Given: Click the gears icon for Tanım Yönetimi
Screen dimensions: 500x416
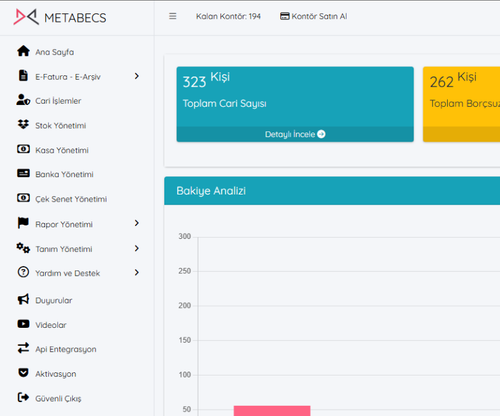Looking at the screenshot, I should (23, 248).
